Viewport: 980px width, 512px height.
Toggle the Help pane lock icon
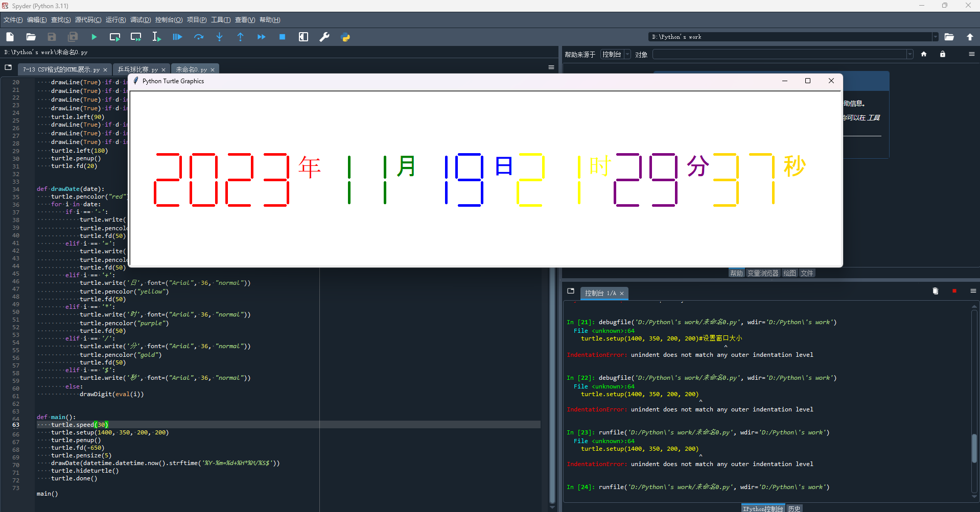[x=943, y=54]
